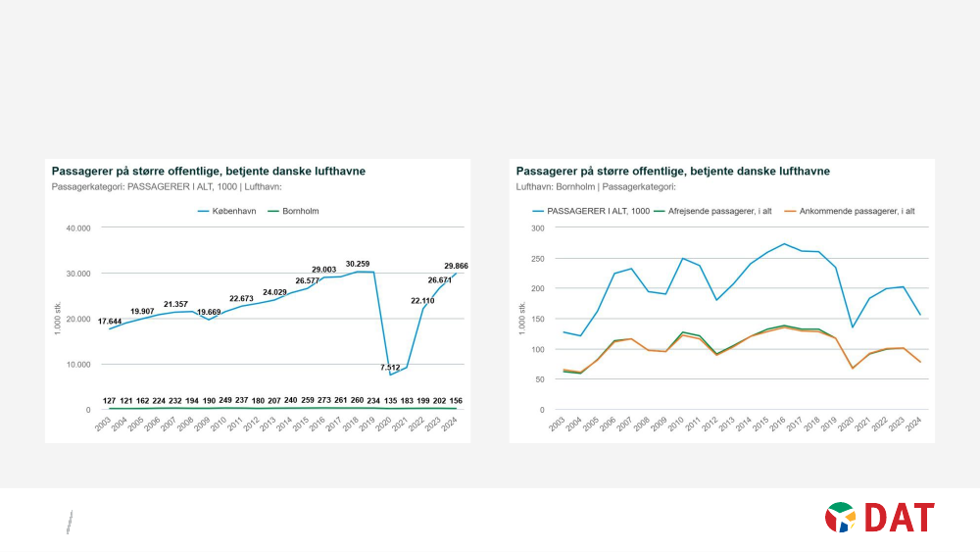Image resolution: width=980 pixels, height=552 pixels.
Task: Click the right chart title text
Action: pyautogui.click(x=672, y=171)
